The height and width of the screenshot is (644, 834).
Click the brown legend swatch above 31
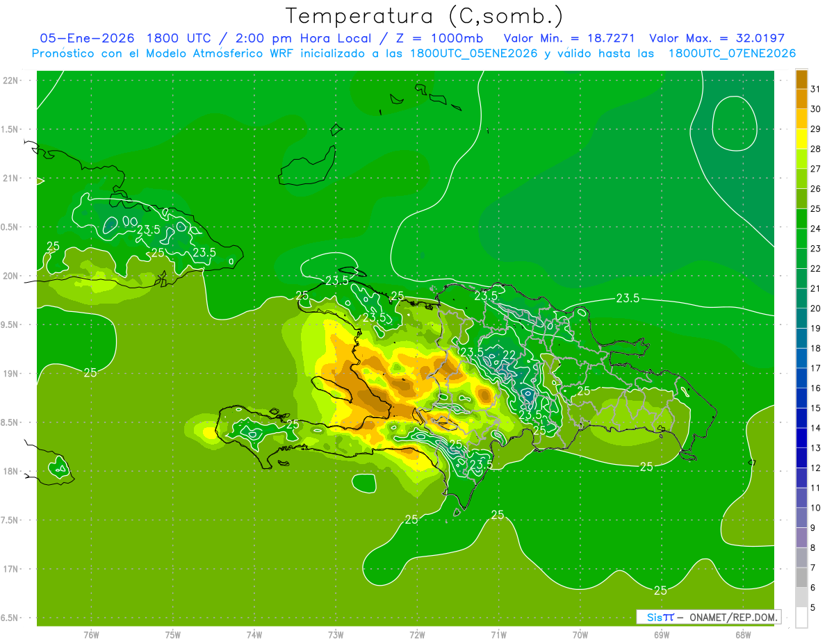pos(801,79)
